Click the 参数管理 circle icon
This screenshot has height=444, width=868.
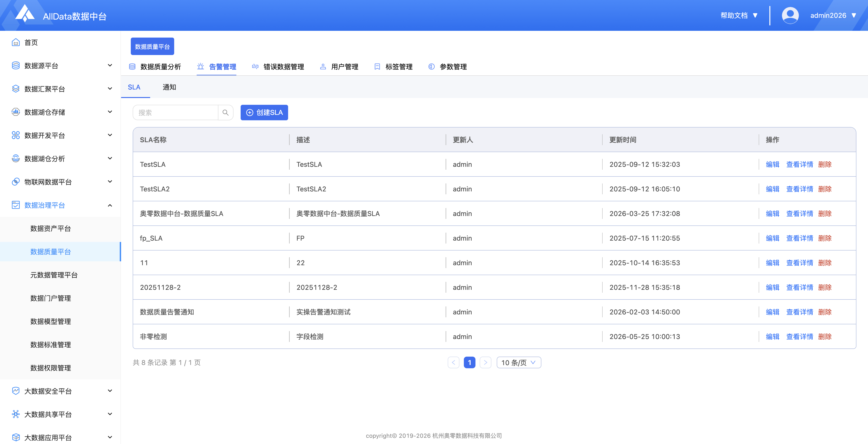click(431, 67)
